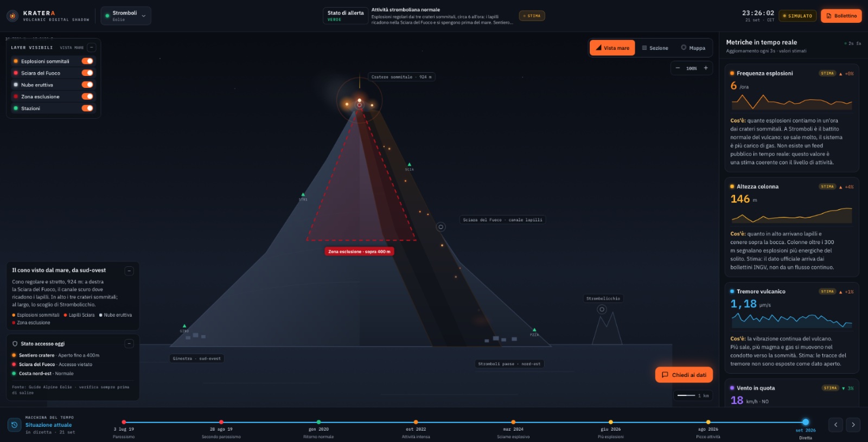Select the ago 2026 Picco attività marker
Viewport: 868px width, 442px height.
pos(708,422)
